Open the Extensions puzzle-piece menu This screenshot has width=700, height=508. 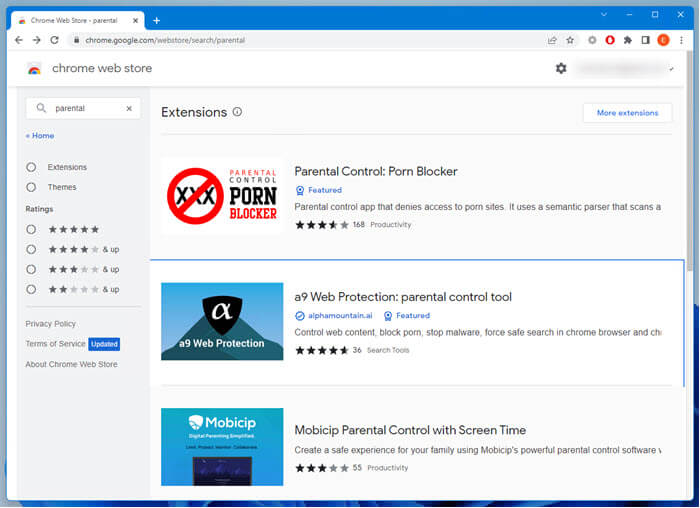(628, 40)
